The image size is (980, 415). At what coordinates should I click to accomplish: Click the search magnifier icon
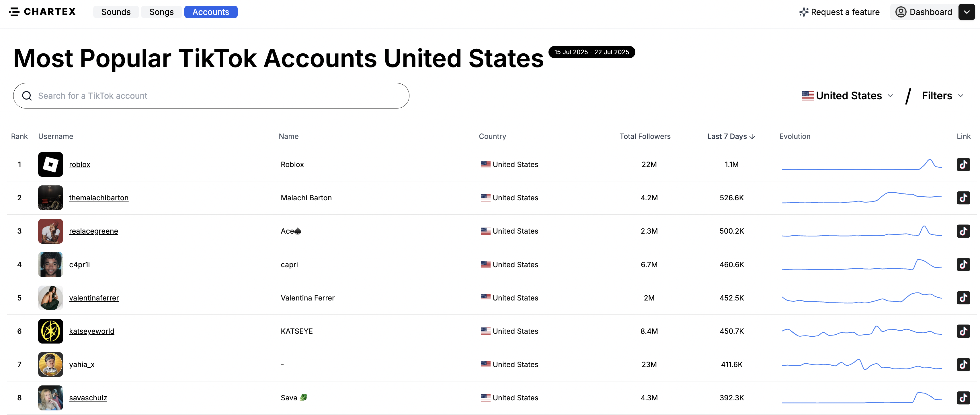27,96
